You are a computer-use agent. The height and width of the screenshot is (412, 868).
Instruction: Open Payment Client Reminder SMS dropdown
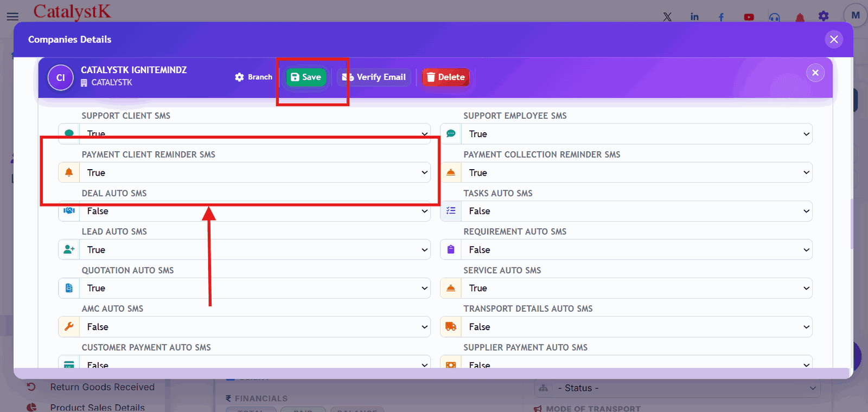(255, 172)
